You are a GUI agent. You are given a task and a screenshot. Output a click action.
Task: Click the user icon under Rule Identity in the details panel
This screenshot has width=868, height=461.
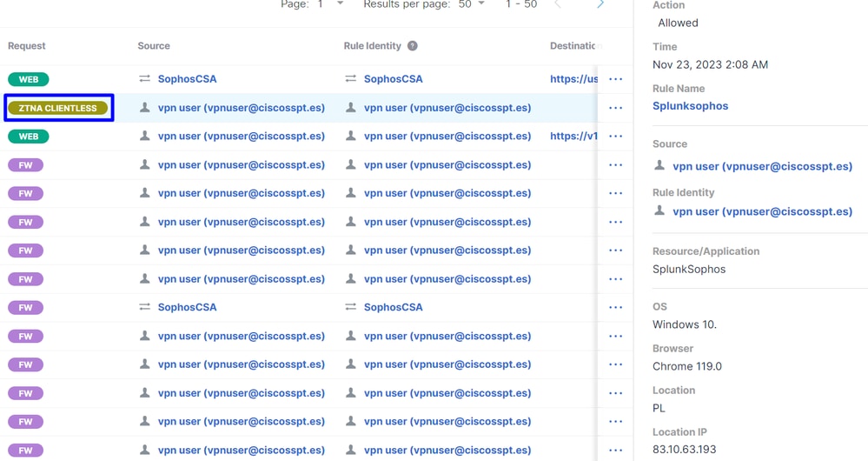click(659, 211)
